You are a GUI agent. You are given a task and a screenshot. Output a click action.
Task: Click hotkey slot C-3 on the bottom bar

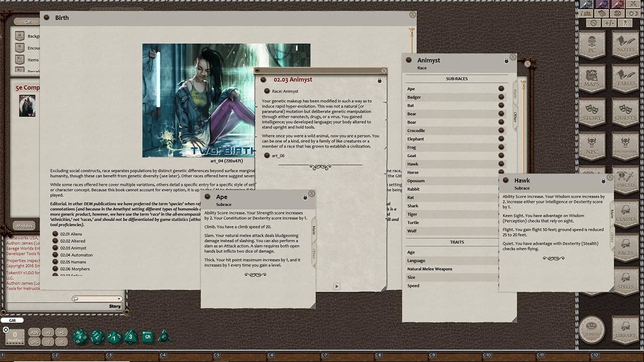[109, 354]
